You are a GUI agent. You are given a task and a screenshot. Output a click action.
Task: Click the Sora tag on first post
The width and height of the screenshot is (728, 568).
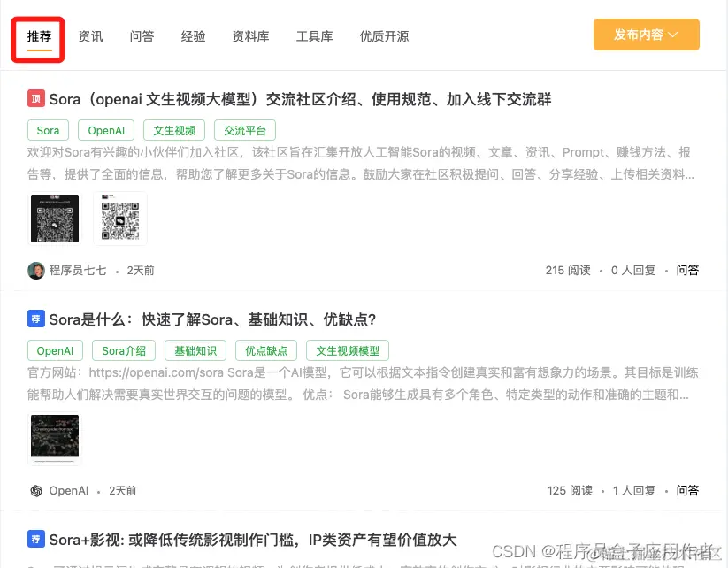[48, 131]
